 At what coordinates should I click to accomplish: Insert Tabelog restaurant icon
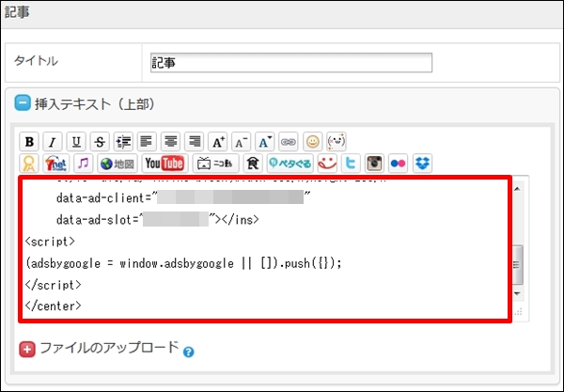[x=253, y=164]
